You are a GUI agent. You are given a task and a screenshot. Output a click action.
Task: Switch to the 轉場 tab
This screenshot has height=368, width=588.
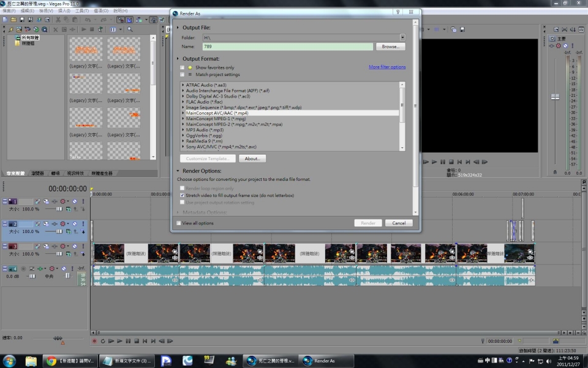55,174
